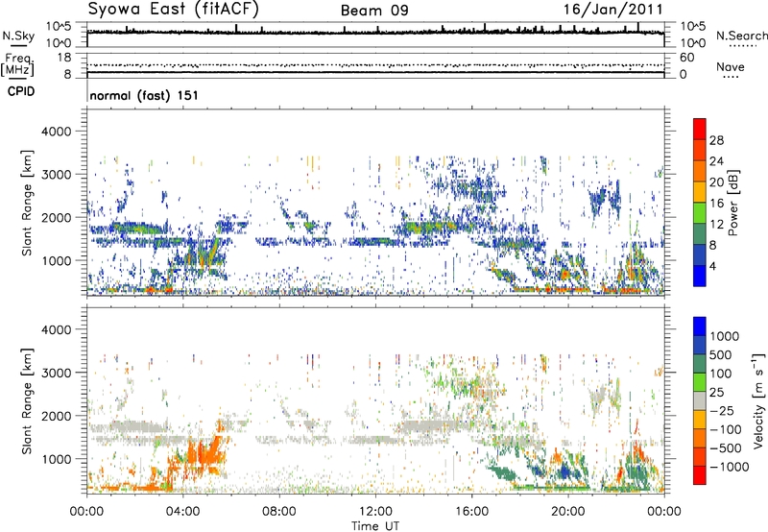
Task: Click the '1000' tick on the velocity colorbar
Action: coord(724,336)
